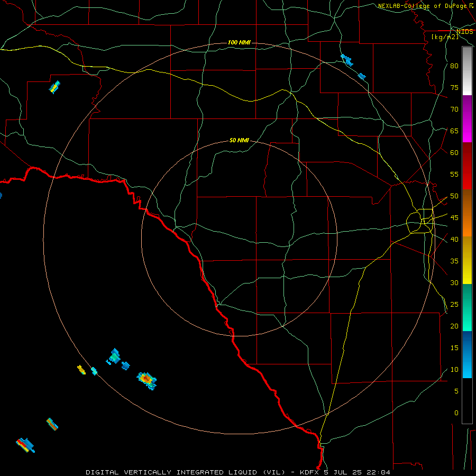Click the legend value '80'
This screenshot has width=476, height=476.
click(x=454, y=66)
